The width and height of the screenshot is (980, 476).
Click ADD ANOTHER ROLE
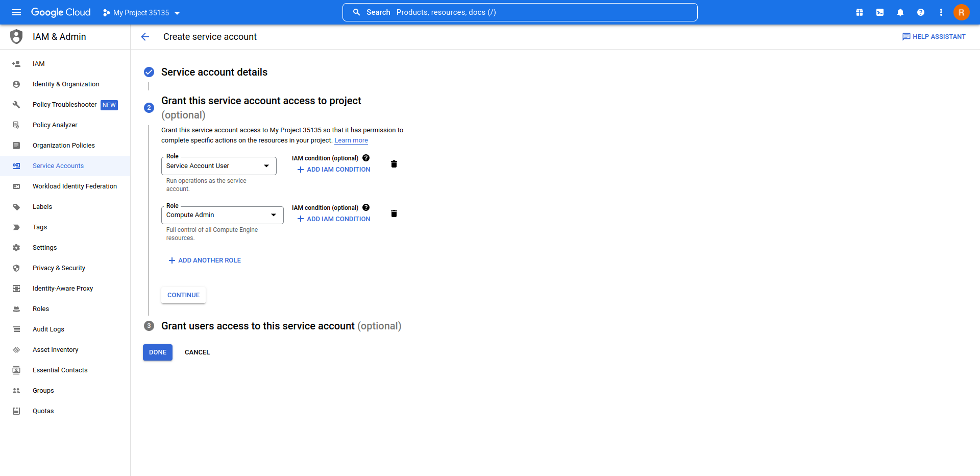204,260
